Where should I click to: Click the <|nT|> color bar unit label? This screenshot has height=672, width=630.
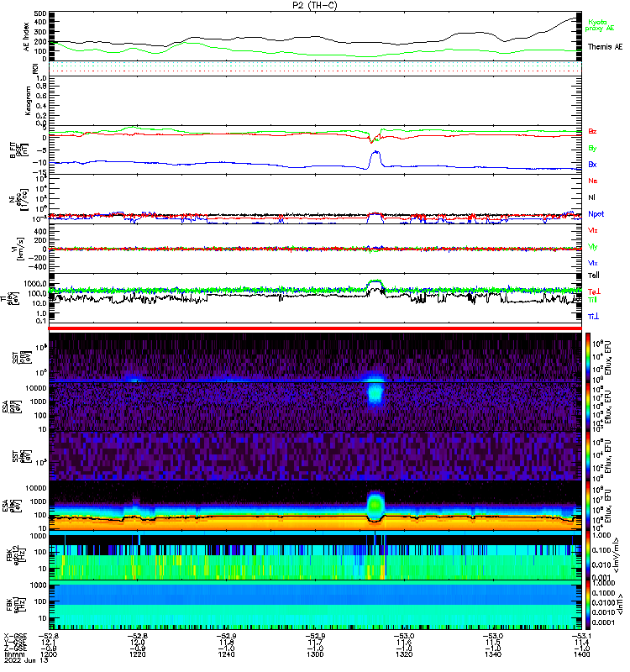(620, 605)
